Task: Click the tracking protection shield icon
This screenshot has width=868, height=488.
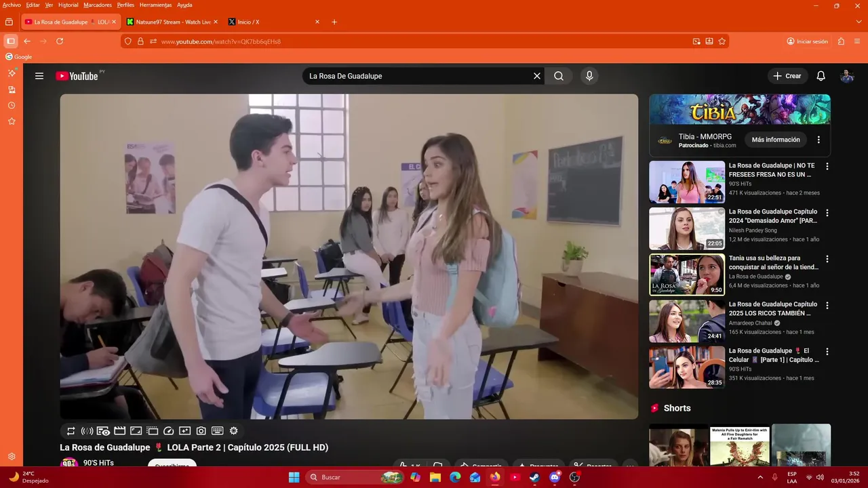Action: tap(127, 41)
